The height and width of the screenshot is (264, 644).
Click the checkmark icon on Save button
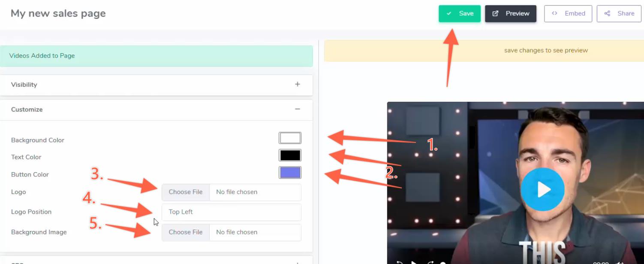(x=449, y=13)
